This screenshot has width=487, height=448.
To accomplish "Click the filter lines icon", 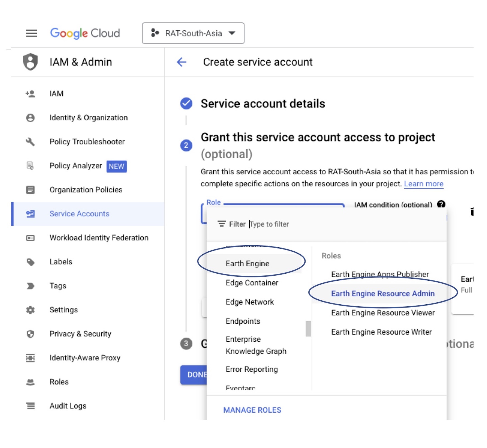I will point(222,224).
